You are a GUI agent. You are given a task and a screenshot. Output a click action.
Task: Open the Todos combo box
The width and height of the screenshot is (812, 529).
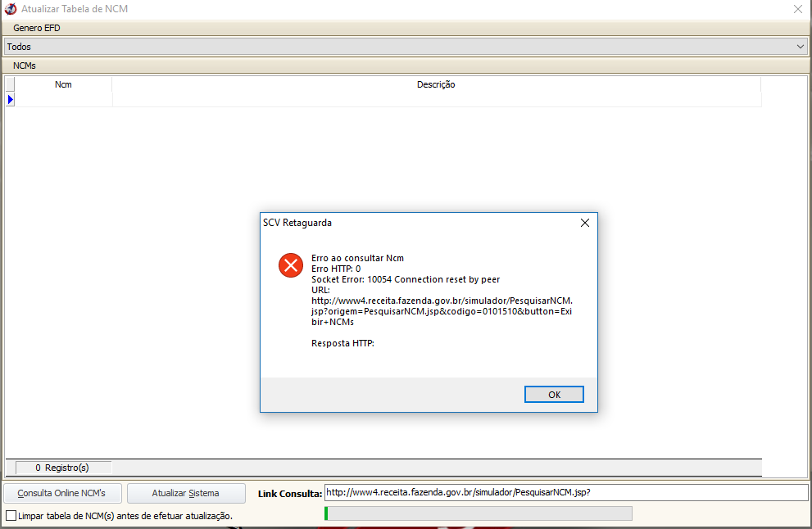click(x=406, y=47)
